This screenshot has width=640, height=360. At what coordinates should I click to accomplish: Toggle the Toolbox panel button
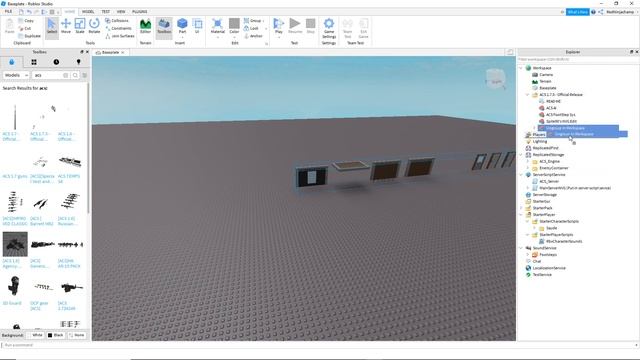164,27
